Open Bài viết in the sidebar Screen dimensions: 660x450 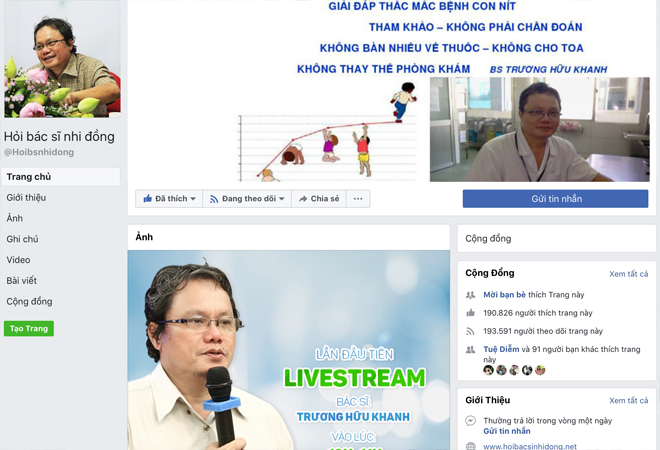click(21, 280)
